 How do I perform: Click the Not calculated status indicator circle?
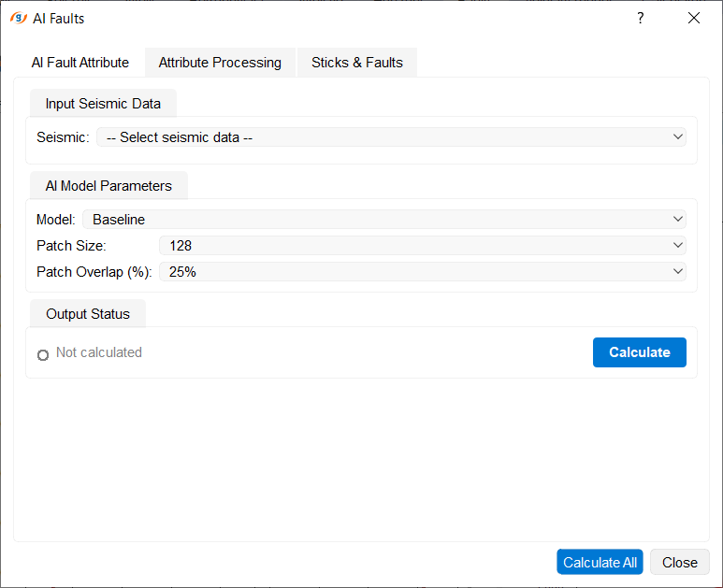coord(43,355)
